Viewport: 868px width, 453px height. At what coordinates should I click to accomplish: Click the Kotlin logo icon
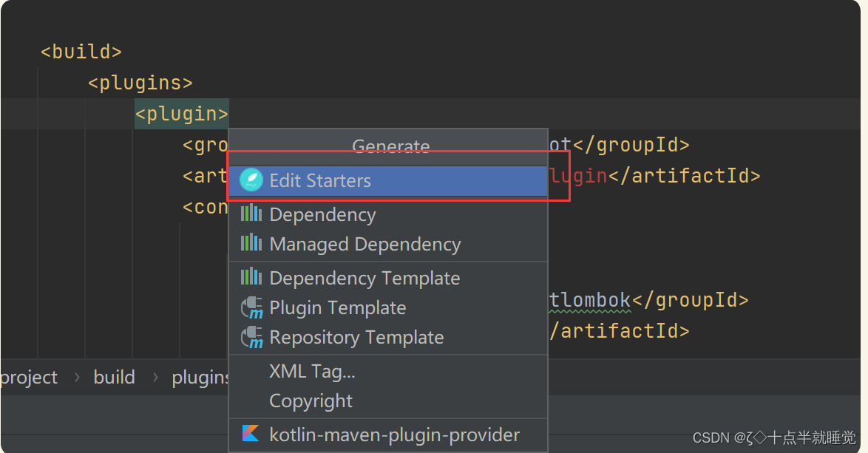click(251, 433)
